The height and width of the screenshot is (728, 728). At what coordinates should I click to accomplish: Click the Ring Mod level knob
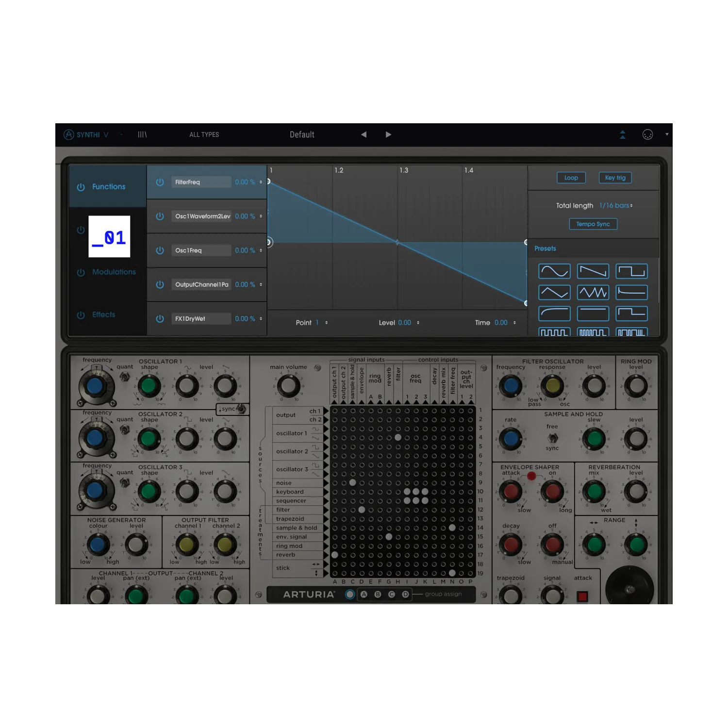(636, 386)
